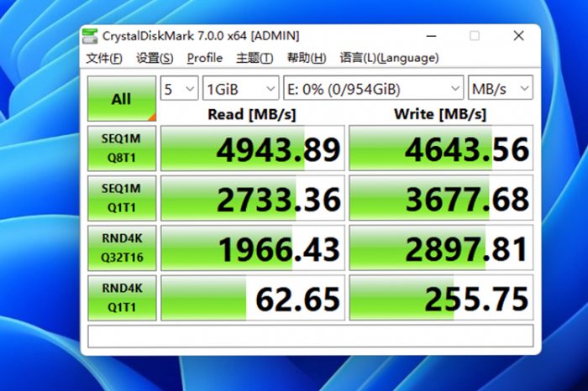Click the 2733.36 read result
The image size is (588, 391).
pyautogui.click(x=252, y=198)
